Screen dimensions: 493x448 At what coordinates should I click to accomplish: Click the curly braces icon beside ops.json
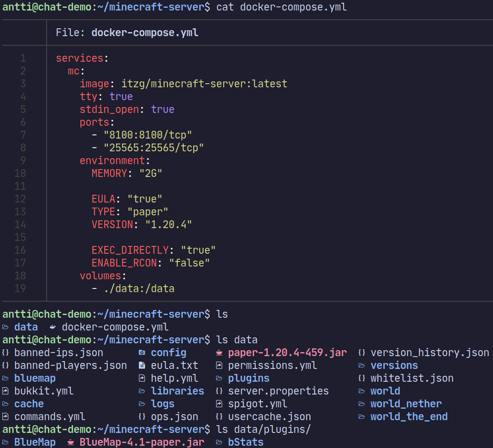[142, 416]
